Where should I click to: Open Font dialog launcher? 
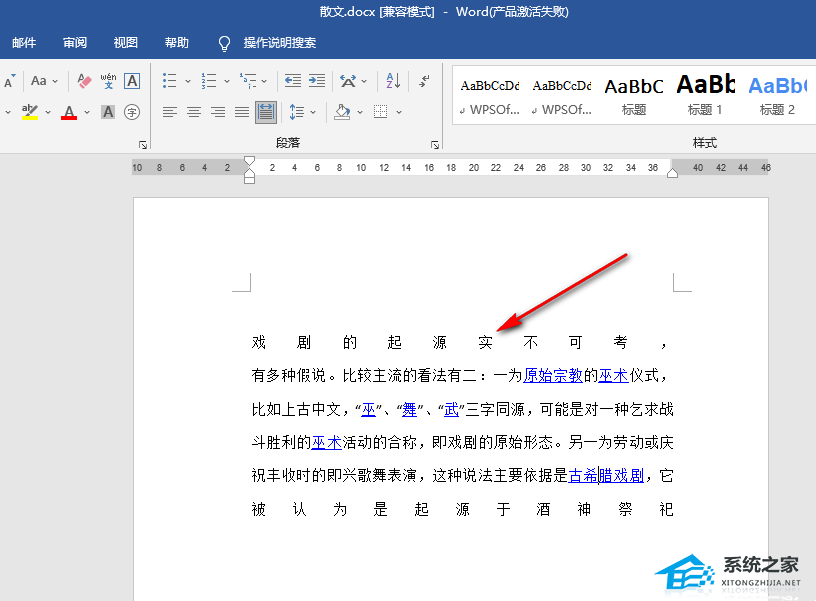(143, 145)
